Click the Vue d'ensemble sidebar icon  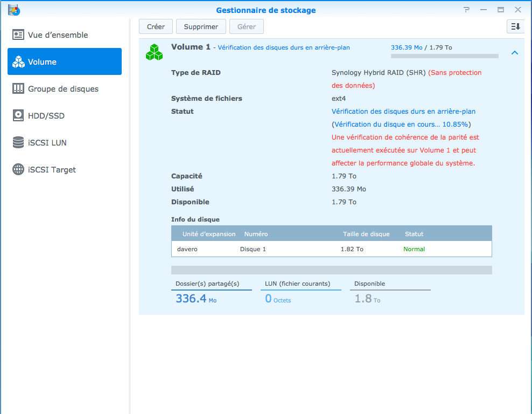tap(18, 34)
